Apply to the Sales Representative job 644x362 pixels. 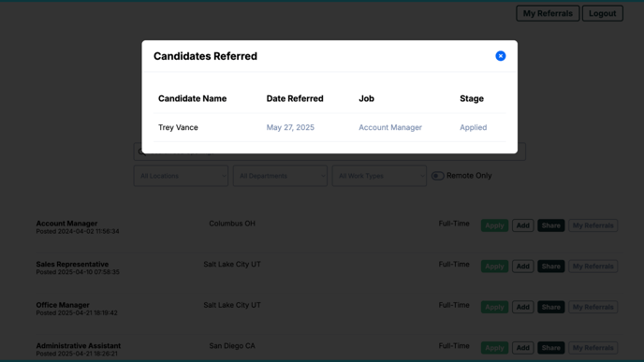click(x=494, y=266)
